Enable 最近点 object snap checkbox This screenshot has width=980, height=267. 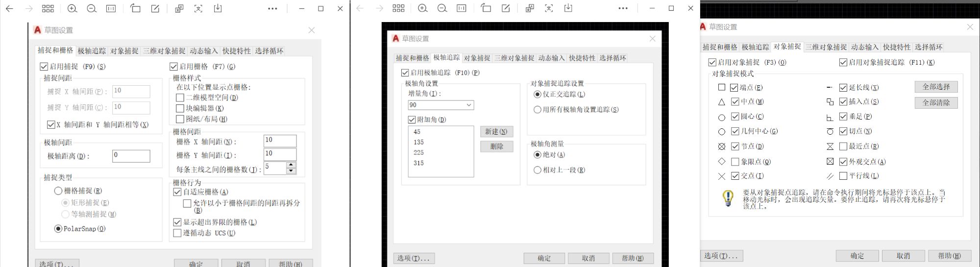pyautogui.click(x=843, y=146)
